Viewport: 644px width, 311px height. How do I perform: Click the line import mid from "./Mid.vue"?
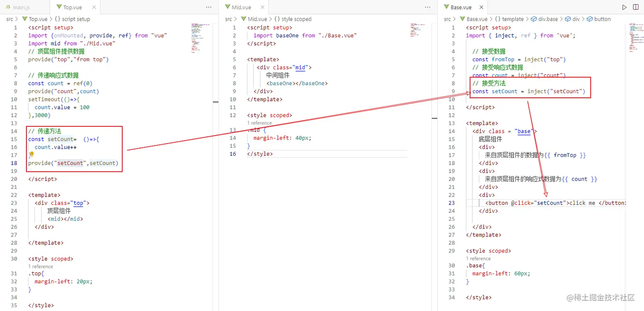click(x=72, y=43)
